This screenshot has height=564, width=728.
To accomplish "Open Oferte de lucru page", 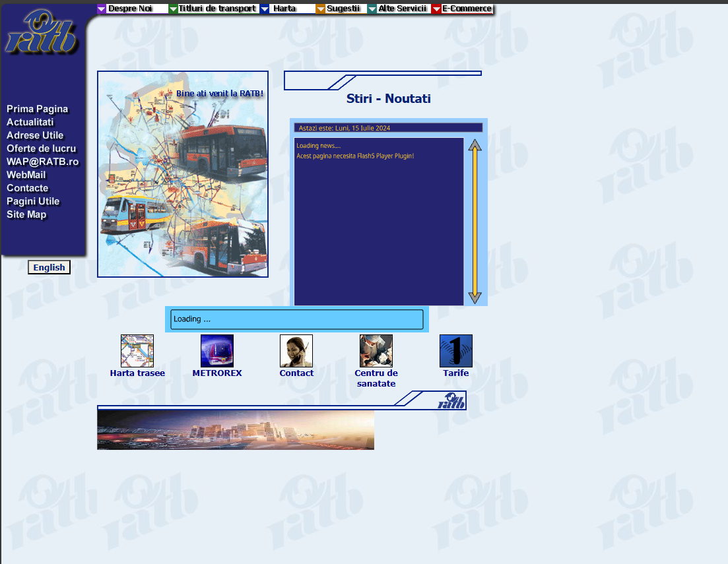I will tap(42, 148).
